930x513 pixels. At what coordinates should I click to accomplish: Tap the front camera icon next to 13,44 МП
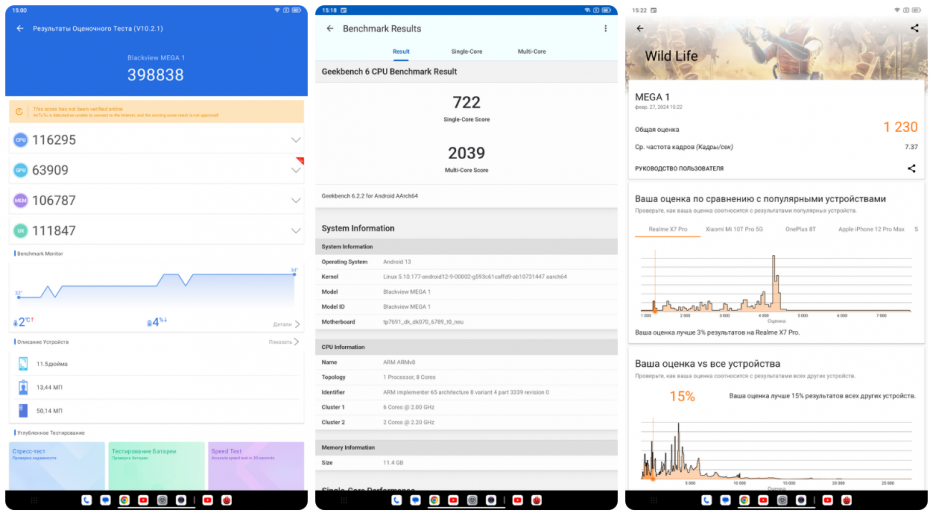[x=23, y=387]
